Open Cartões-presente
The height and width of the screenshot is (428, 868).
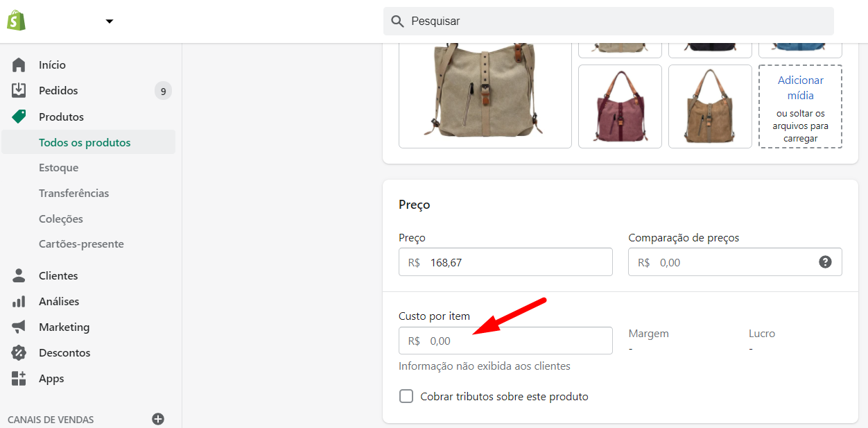[x=81, y=244]
